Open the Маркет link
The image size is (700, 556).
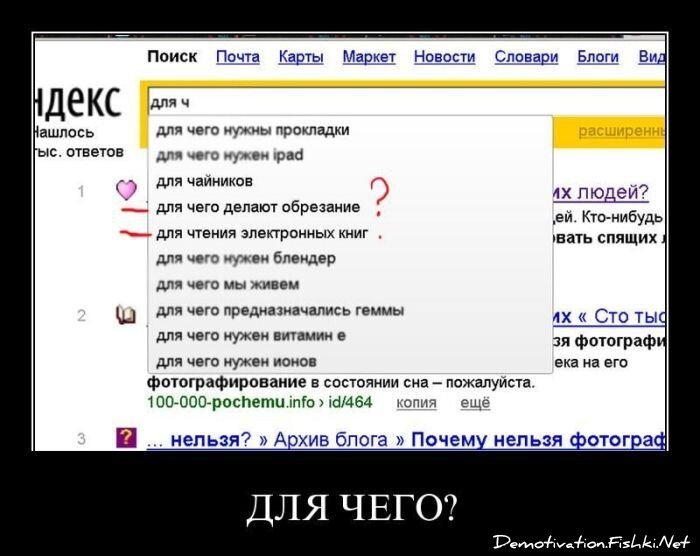(x=369, y=57)
